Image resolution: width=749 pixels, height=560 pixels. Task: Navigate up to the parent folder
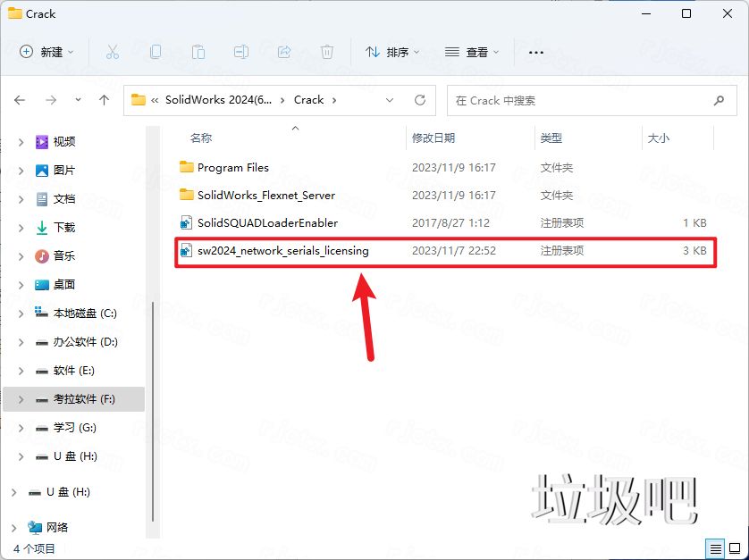[x=104, y=100]
